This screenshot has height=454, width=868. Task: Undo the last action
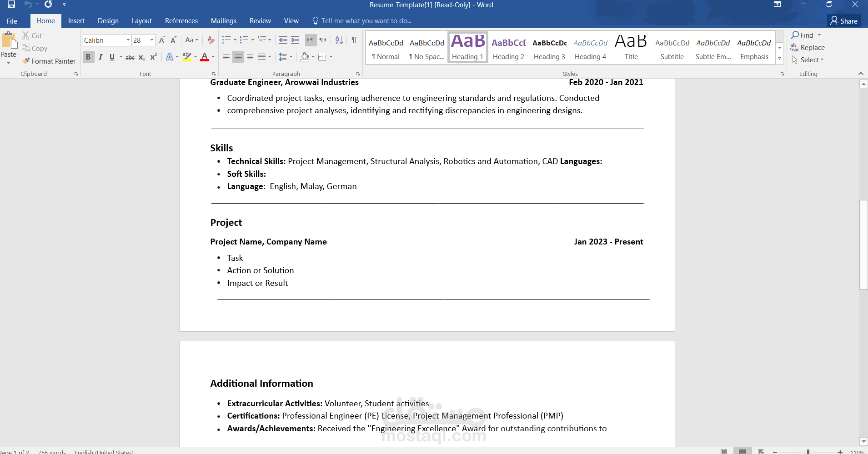(28, 5)
